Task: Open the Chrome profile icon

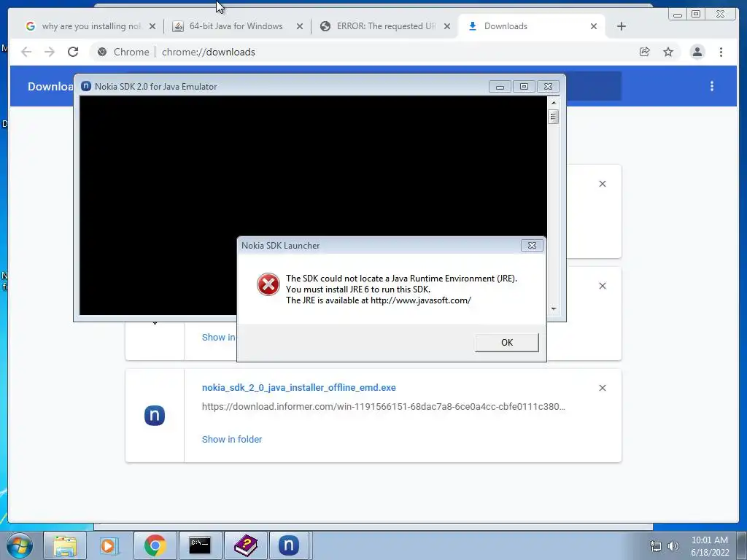Action: tap(697, 52)
